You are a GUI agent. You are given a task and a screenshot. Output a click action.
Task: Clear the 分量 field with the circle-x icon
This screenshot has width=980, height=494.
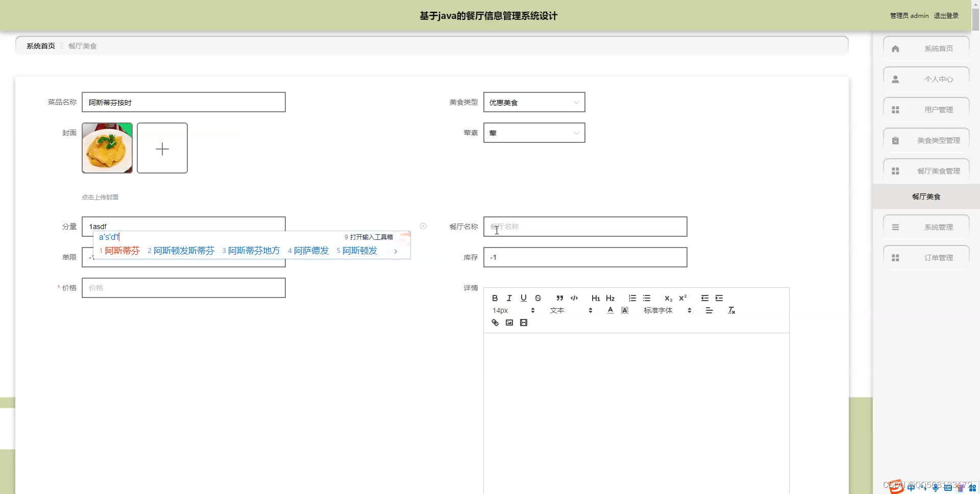coord(423,226)
